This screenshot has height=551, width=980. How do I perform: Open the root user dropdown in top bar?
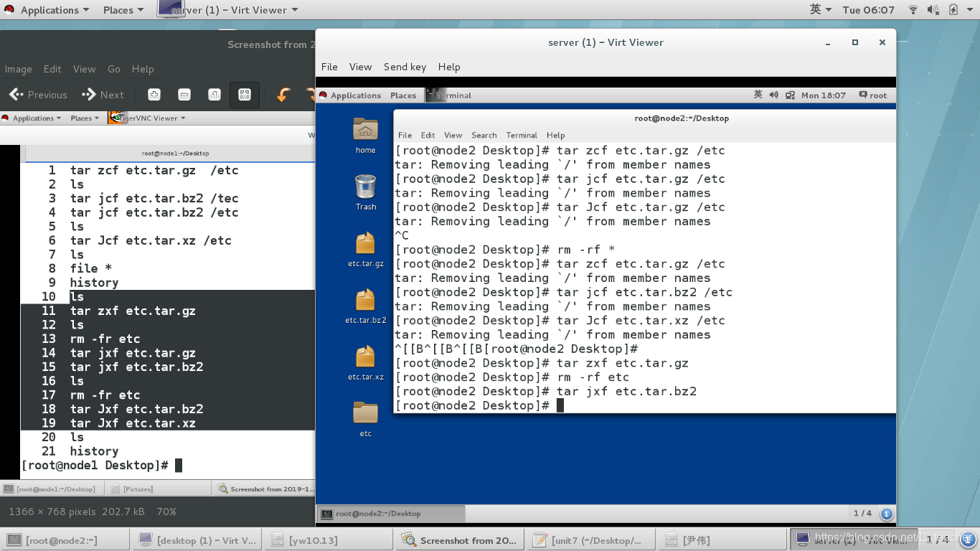coord(877,95)
